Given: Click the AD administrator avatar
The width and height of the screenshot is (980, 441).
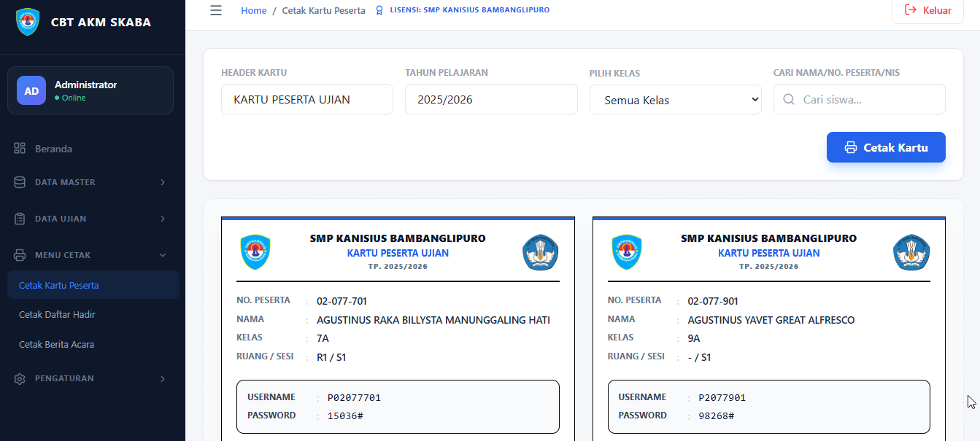Looking at the screenshot, I should tap(31, 90).
